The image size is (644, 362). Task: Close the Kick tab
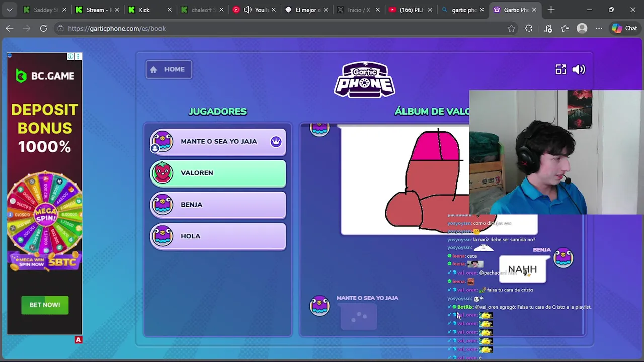(x=169, y=10)
